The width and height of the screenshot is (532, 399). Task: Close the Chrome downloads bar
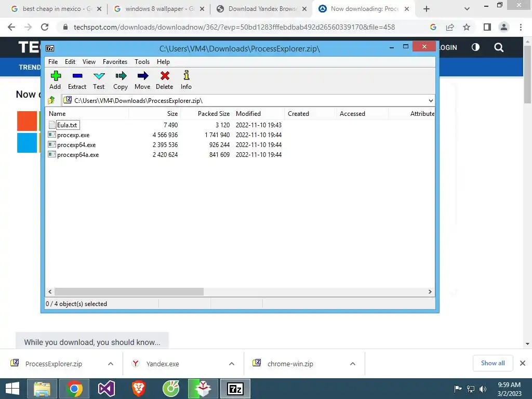click(x=523, y=363)
